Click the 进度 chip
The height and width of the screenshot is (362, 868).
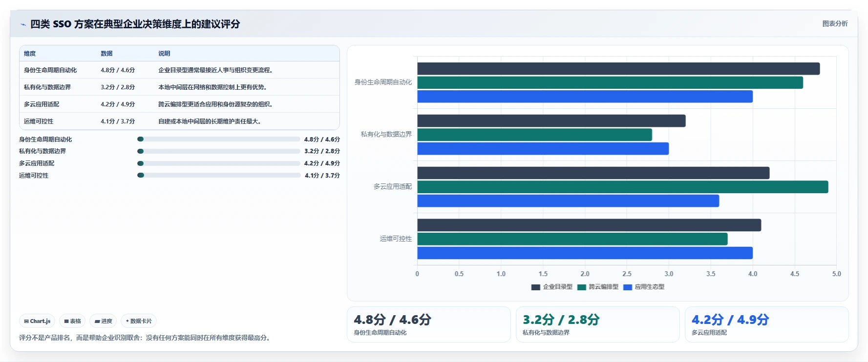pos(103,321)
